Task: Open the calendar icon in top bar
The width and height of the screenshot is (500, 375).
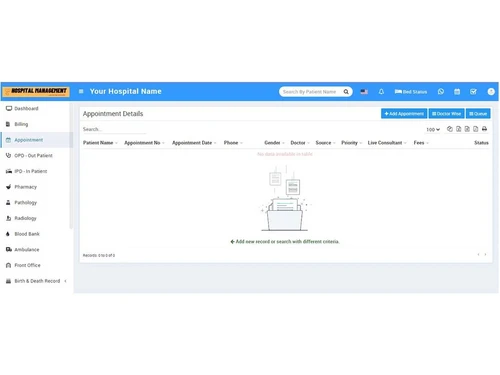Action: tap(457, 92)
